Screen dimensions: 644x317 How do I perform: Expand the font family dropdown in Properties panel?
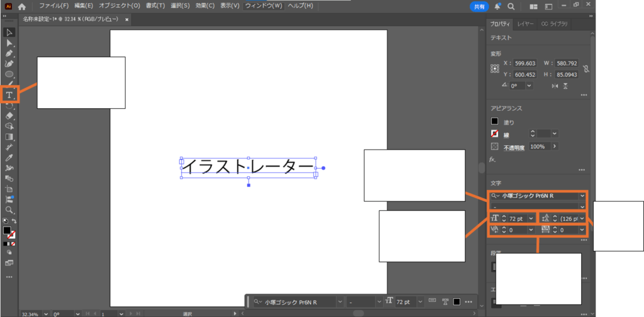click(x=582, y=196)
